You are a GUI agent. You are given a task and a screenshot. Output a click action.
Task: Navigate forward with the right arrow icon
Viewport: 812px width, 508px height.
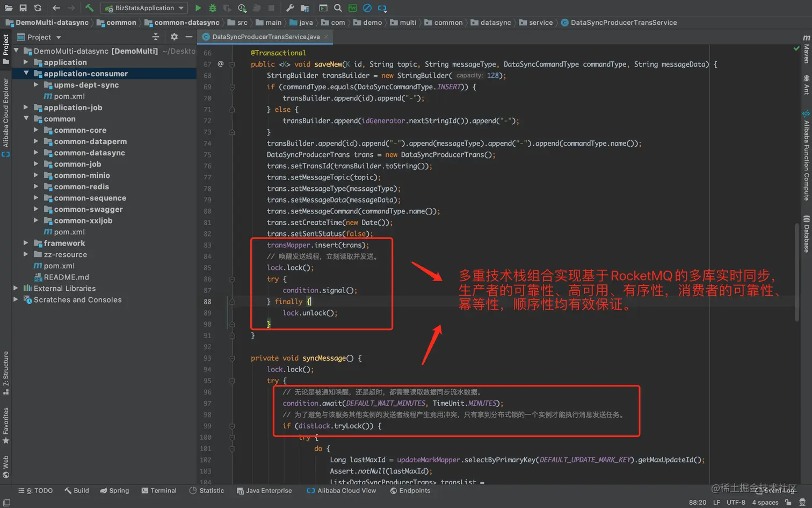coord(71,8)
